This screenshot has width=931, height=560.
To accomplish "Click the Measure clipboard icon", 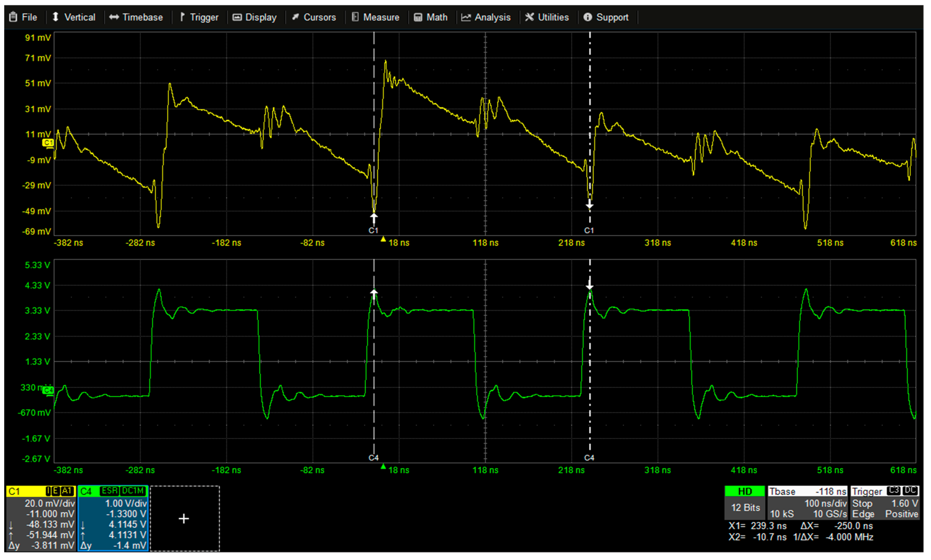I will click(x=355, y=17).
